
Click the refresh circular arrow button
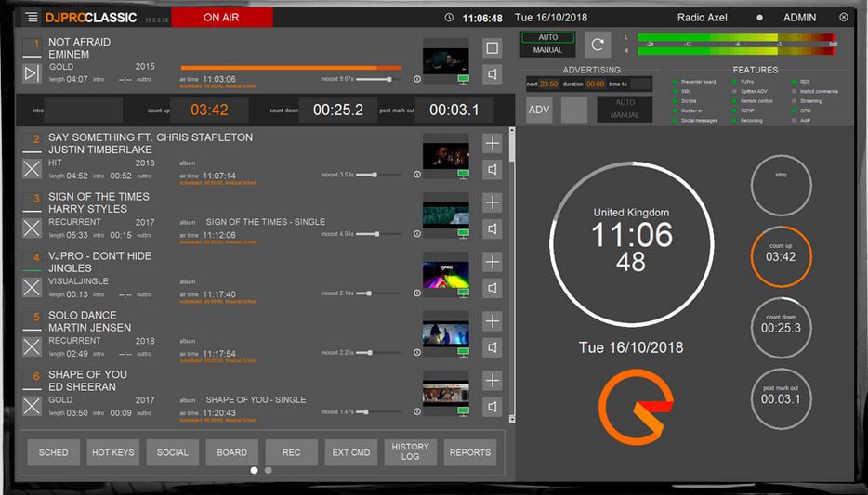pos(598,45)
